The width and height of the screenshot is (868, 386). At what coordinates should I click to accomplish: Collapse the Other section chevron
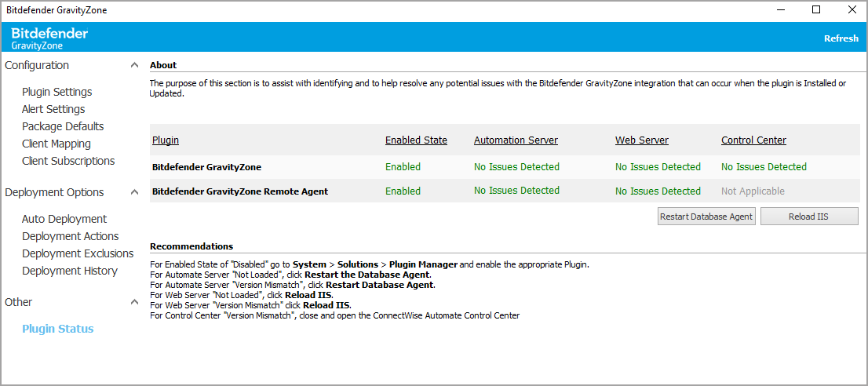pyautogui.click(x=134, y=303)
